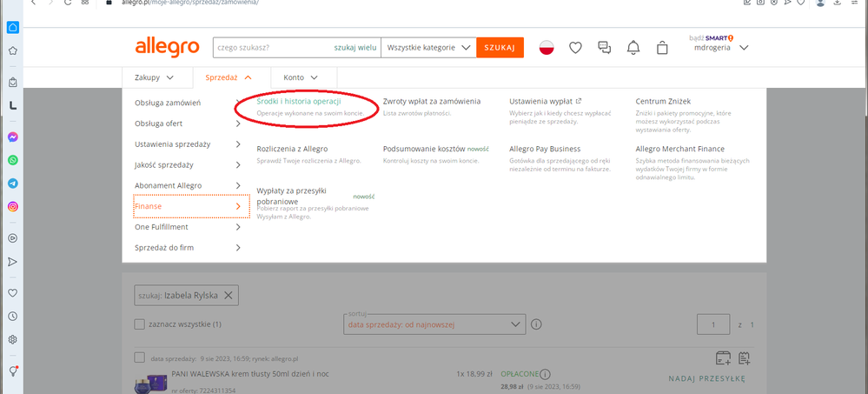Open the black L sidebar shortcut
This screenshot has height=394, width=868.
(13, 106)
